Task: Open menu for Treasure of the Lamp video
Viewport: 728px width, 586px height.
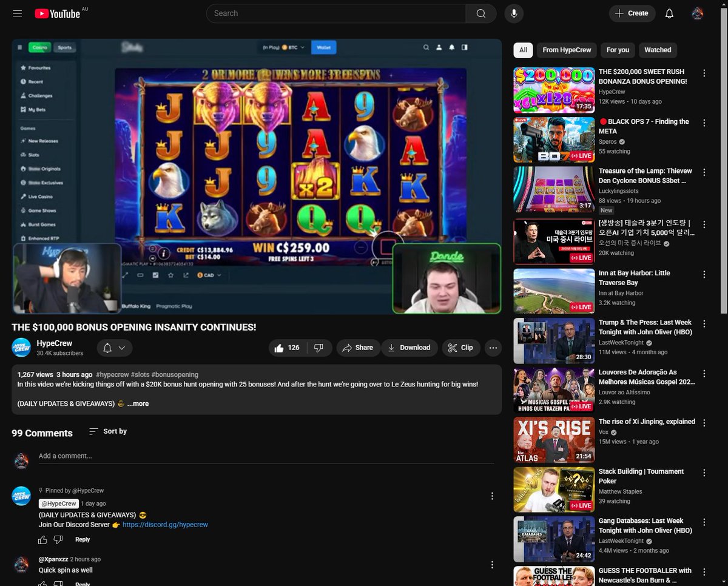Action: pos(704,172)
